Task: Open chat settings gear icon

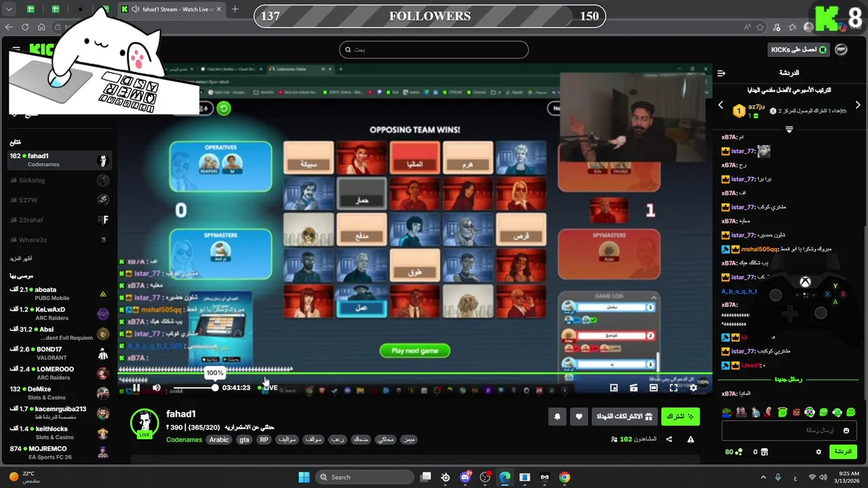Action: [x=818, y=452]
